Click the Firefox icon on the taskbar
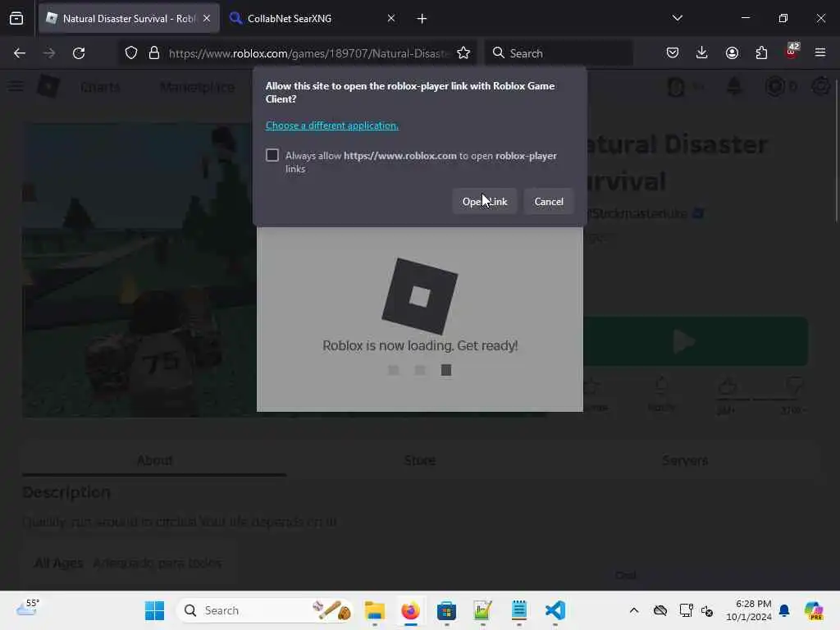This screenshot has height=630, width=840. [x=410, y=610]
